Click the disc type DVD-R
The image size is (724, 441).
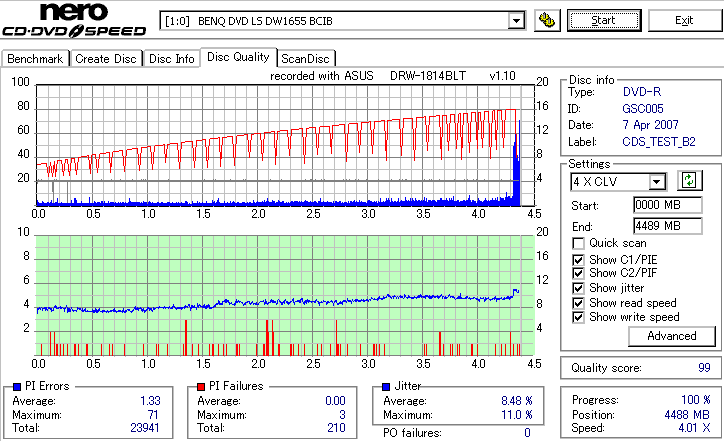[x=642, y=92]
